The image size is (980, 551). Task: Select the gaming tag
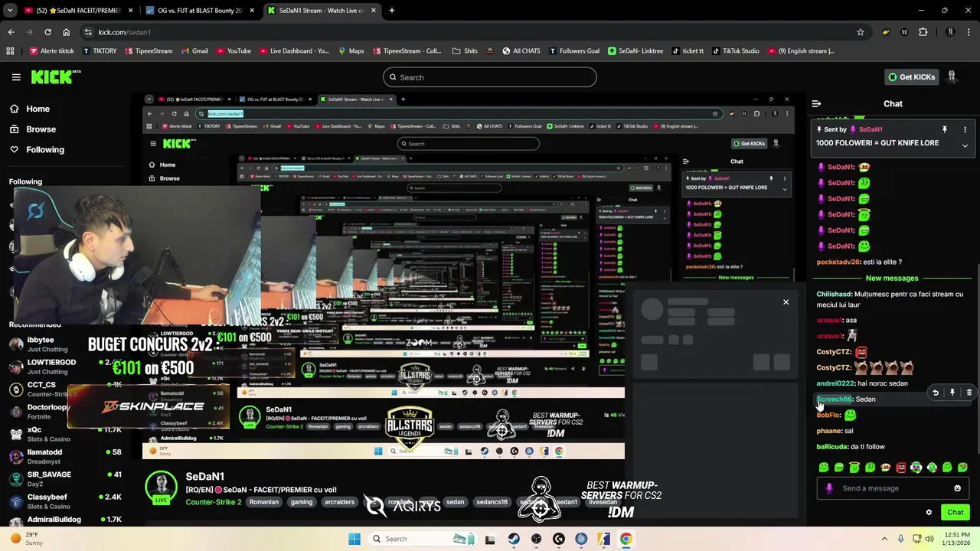pos(302,502)
